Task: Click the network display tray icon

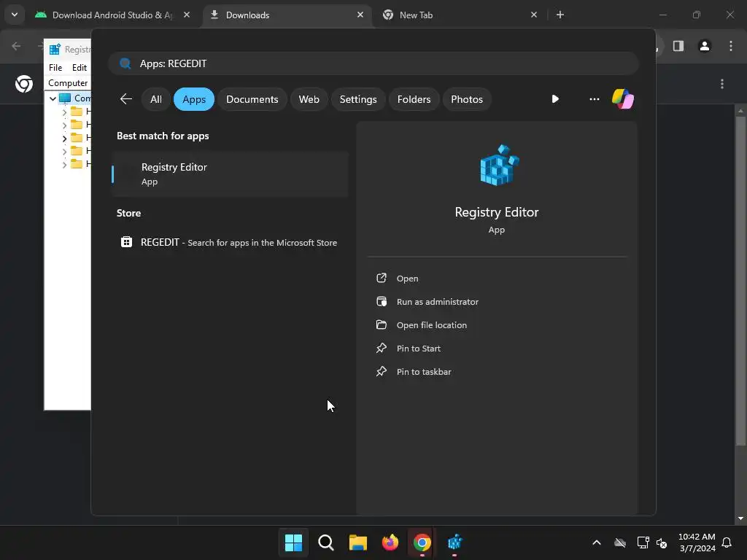Action: 643,542
